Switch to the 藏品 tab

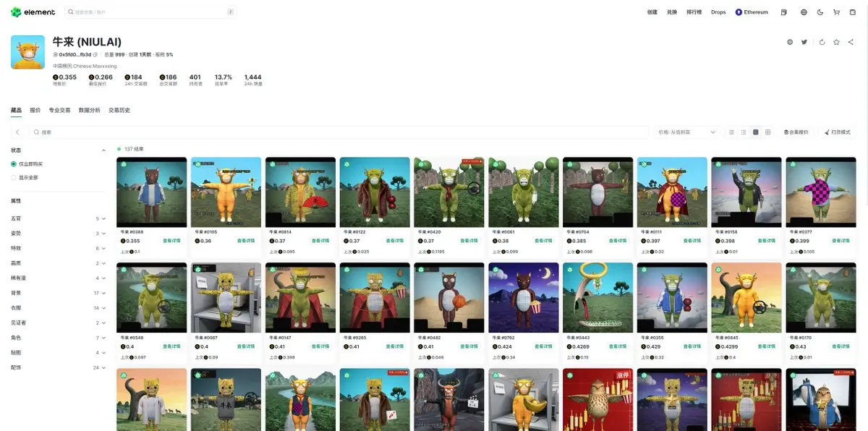click(x=16, y=110)
